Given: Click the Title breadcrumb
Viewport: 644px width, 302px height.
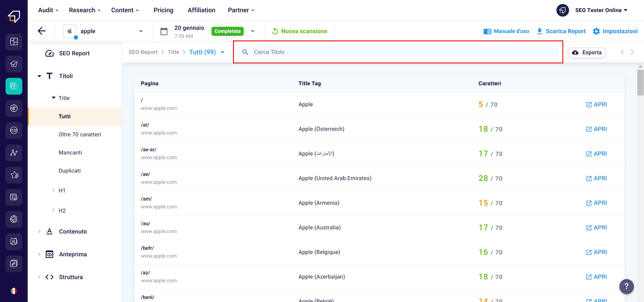Looking at the screenshot, I should point(173,52).
